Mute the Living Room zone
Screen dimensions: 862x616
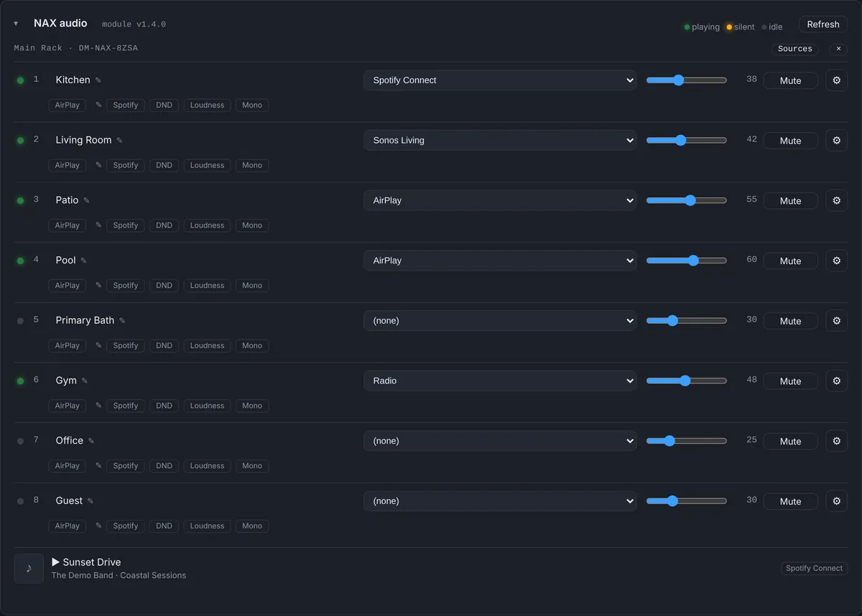790,141
